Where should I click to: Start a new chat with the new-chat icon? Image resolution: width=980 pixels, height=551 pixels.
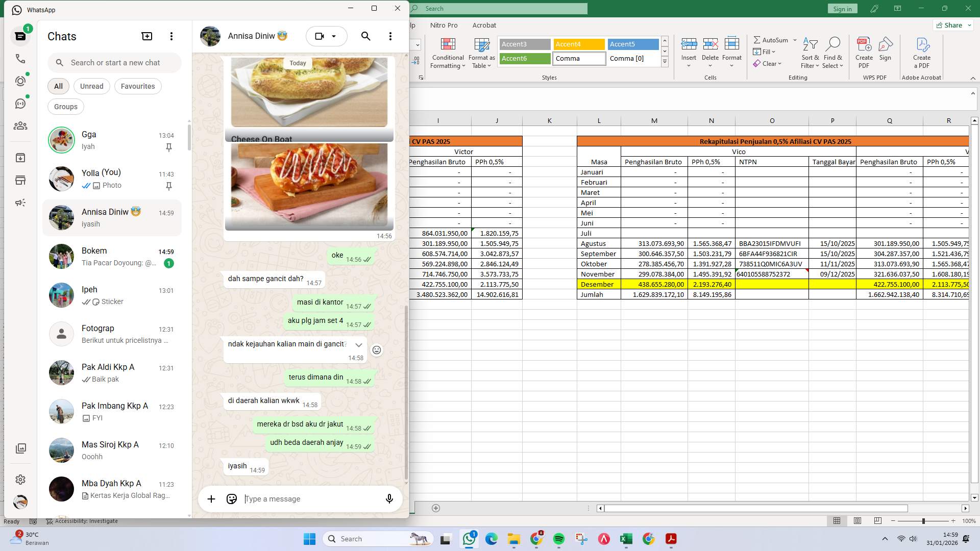(146, 36)
